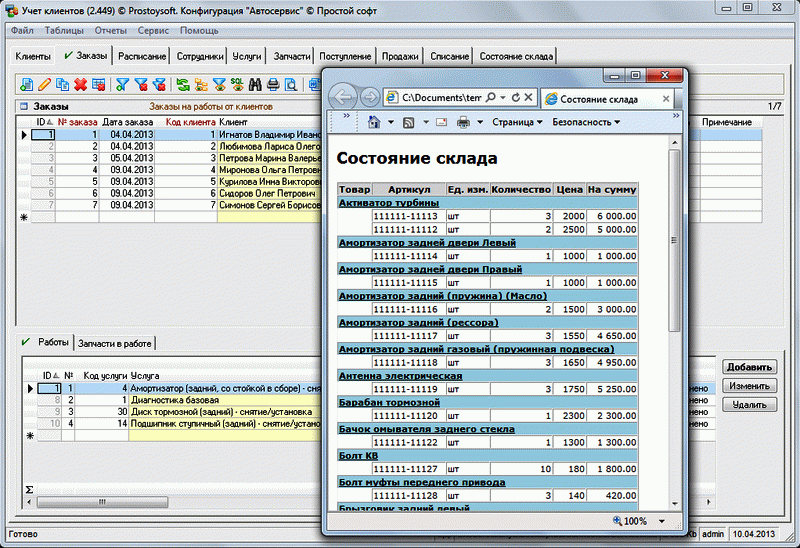
Task: Click the Добавить button
Action: tap(749, 367)
